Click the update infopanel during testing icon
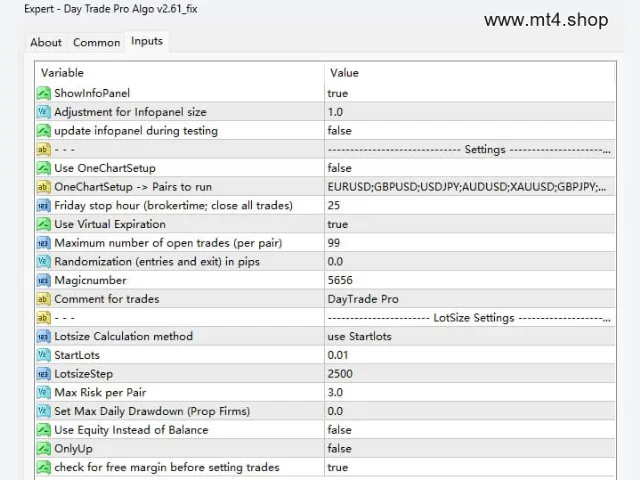640x480 pixels. click(x=43, y=131)
